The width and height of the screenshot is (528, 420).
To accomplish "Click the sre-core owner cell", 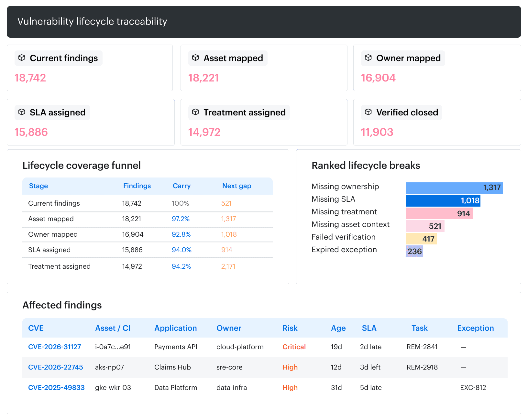I will (x=229, y=367).
